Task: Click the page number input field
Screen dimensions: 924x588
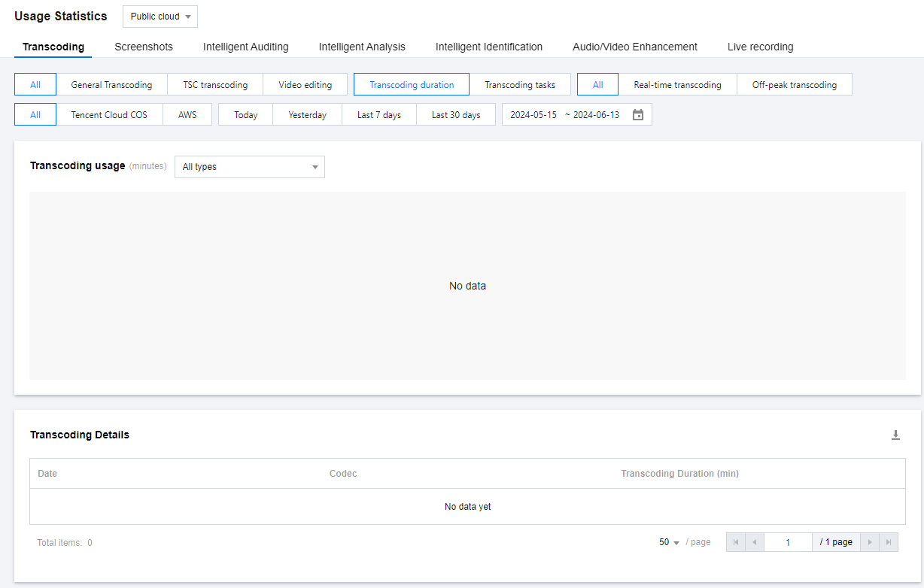Action: [788, 542]
